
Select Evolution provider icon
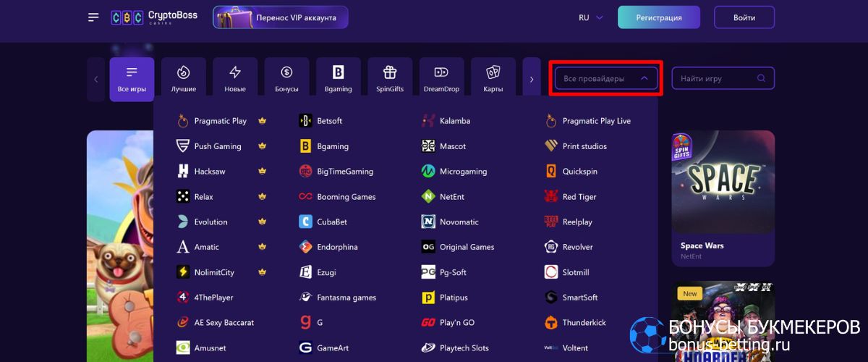pos(182,222)
